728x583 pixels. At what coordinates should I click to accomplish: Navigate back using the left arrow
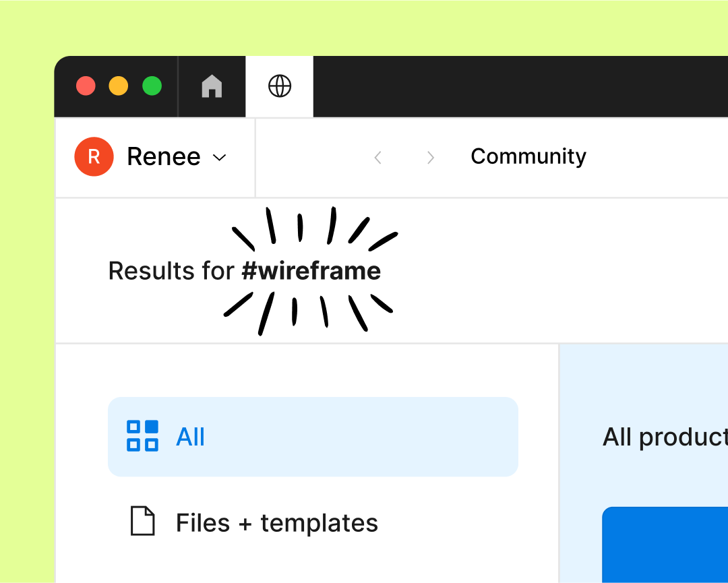point(377,157)
